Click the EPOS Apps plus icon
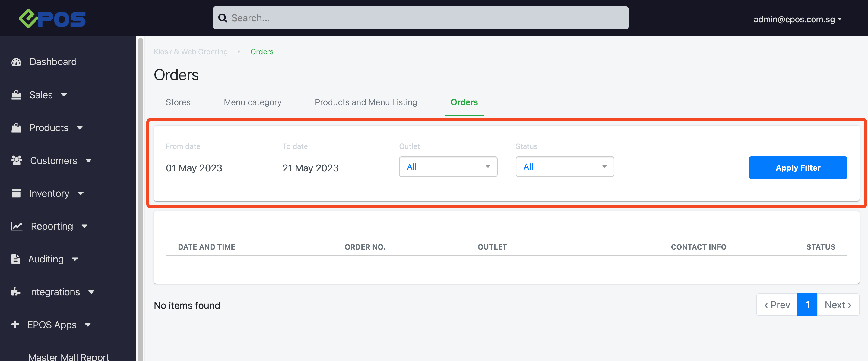The image size is (868, 361). click(15, 325)
